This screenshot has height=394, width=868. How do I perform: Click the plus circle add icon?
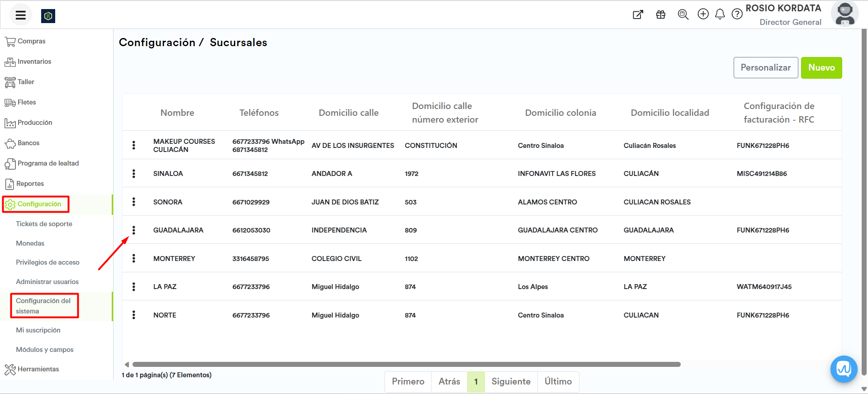click(x=703, y=14)
